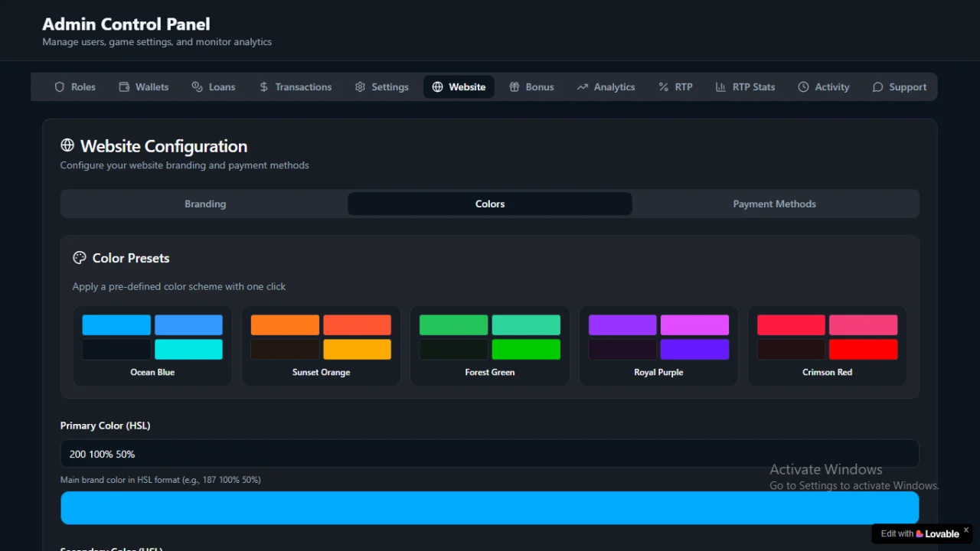This screenshot has width=980, height=551.
Task: Click the bar chart icon beside RTP Stats
Action: coord(720,87)
